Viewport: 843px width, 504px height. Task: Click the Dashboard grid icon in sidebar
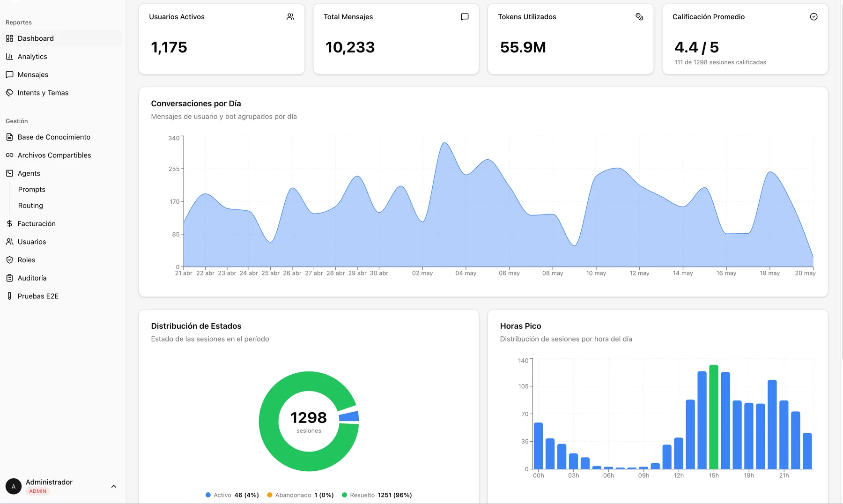tap(9, 38)
